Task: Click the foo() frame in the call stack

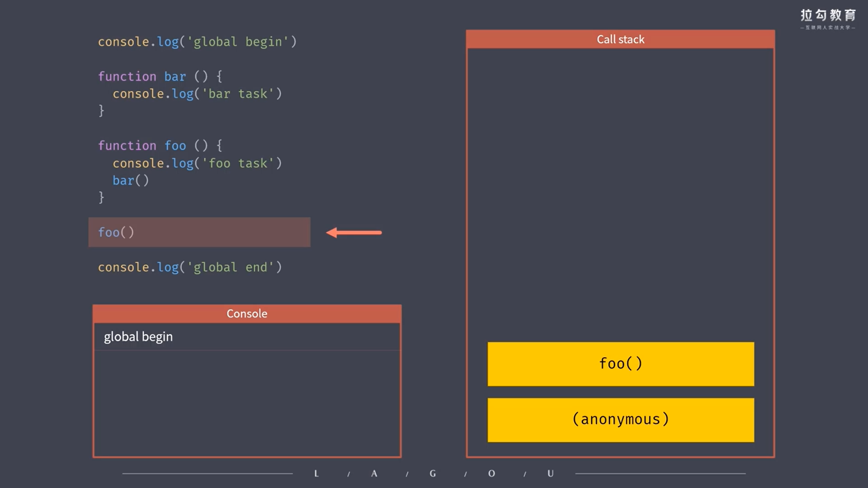Action: click(x=621, y=364)
